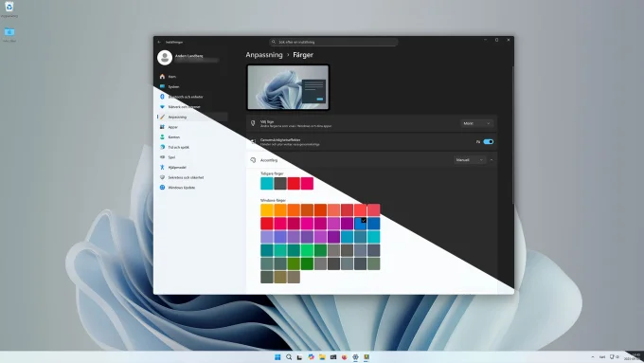Click the desktop preview thumbnail

(x=288, y=87)
